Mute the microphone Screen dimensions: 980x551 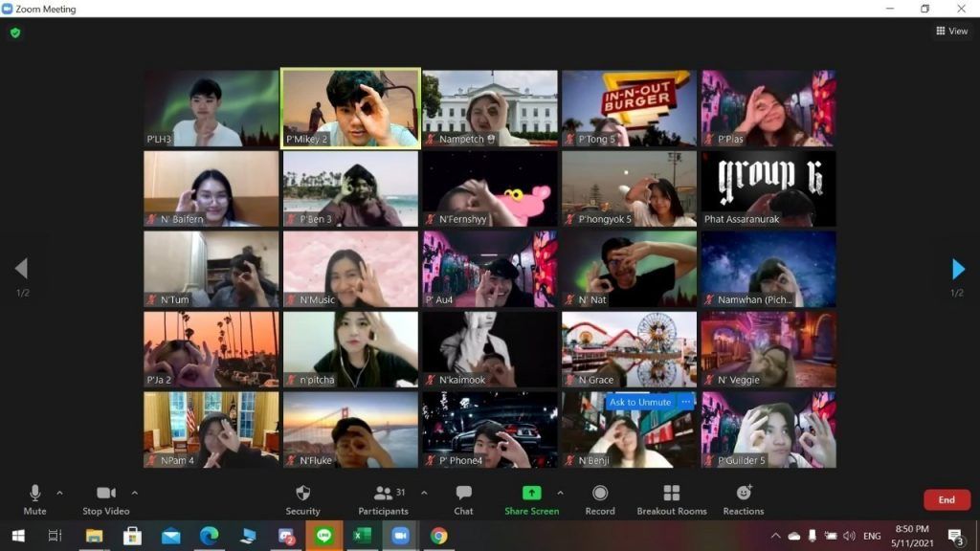click(35, 498)
